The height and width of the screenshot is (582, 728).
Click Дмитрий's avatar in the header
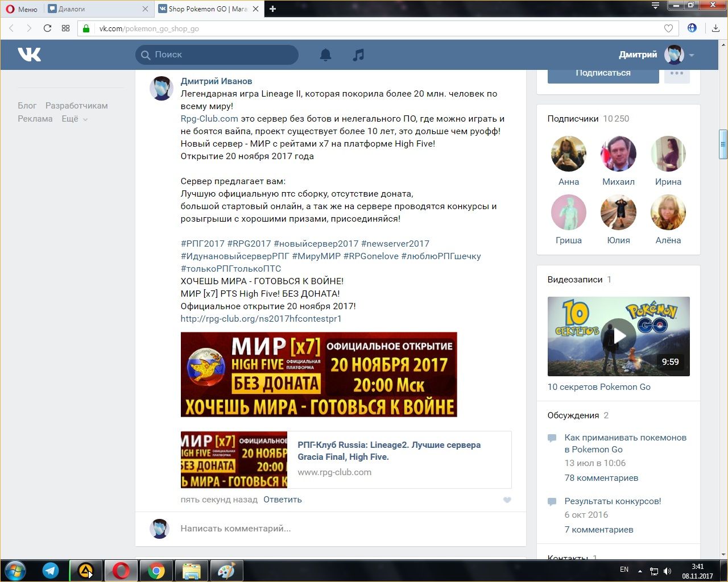(x=674, y=55)
